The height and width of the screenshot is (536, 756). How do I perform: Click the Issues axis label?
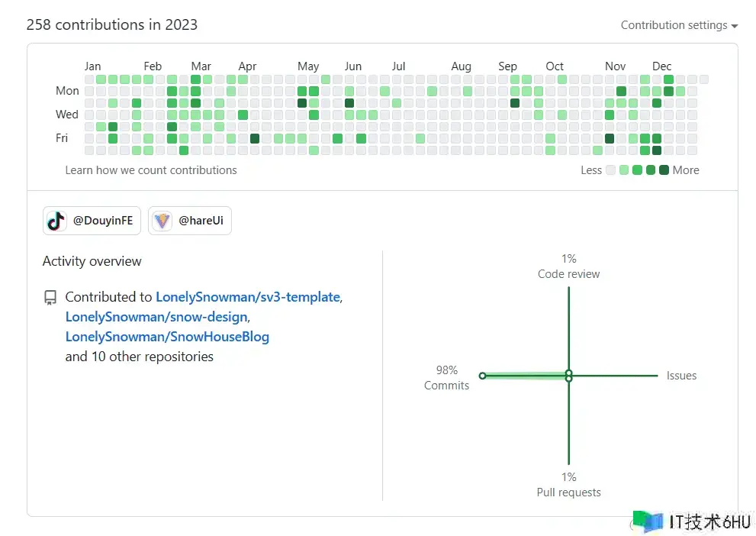[x=681, y=376]
